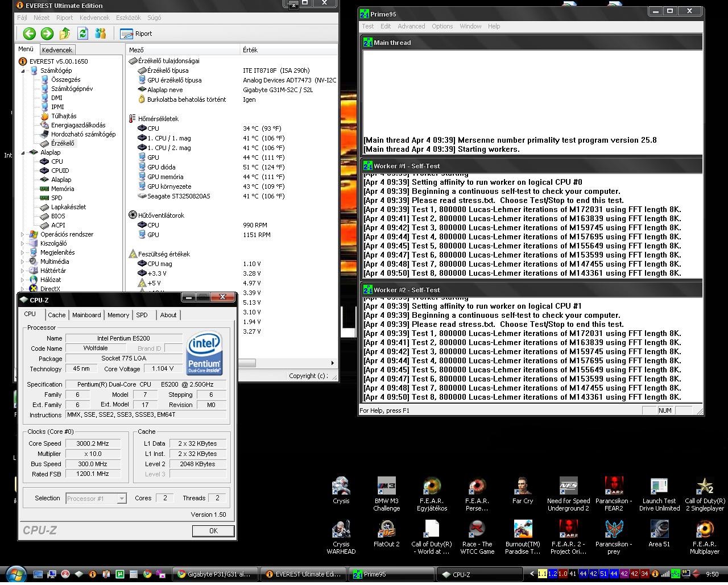Select Call of Duty 2 Singleplayer icon
The width and height of the screenshot is (728, 585).
[x=705, y=494]
